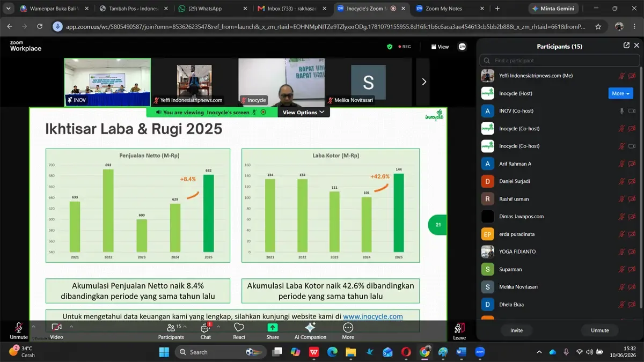Click INOV (Co-host) camera icon
The height and width of the screenshot is (362, 644).
pos(632,111)
